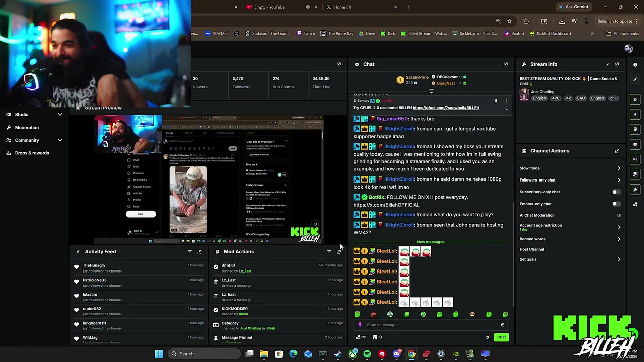Screen dimensions: 644x362
Task: Click the lightning bolt icon in right sidebar
Action: [x=635, y=114]
